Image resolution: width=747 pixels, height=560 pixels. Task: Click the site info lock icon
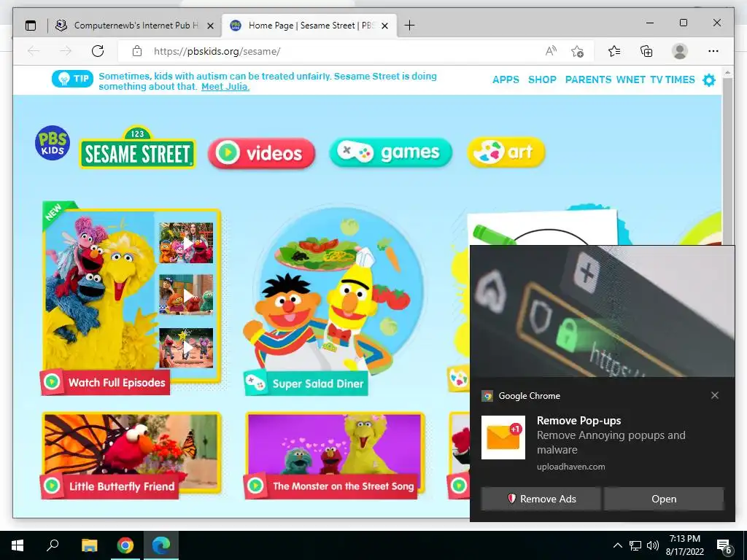(x=136, y=51)
